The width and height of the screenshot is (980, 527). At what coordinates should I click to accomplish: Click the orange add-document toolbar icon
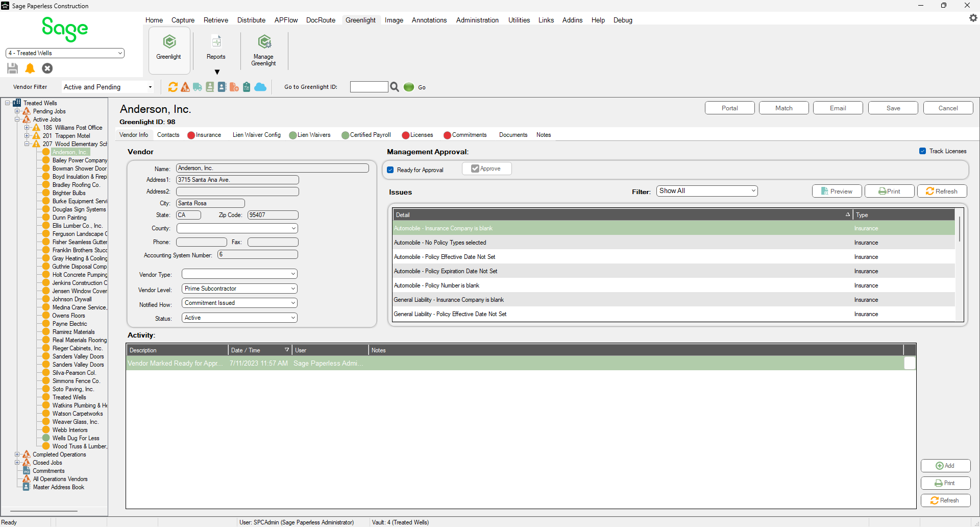click(x=234, y=87)
